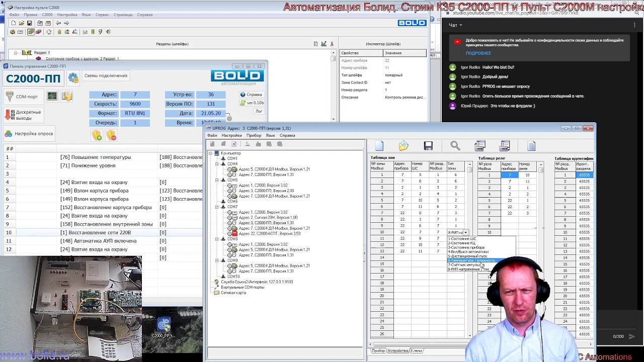Click padlock icon in Настройка пульта second toolbar
Image resolution: width=644 pixels, height=362 pixels.
click(59, 32)
